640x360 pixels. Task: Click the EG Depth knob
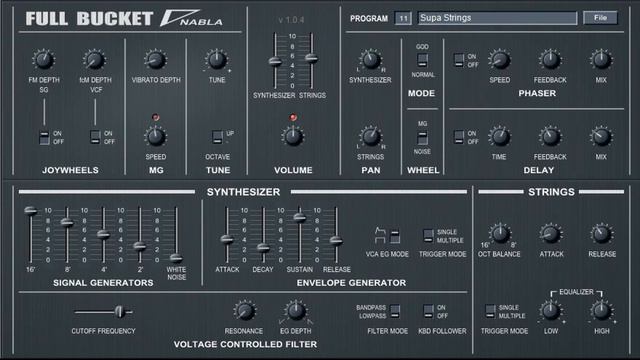click(x=296, y=311)
